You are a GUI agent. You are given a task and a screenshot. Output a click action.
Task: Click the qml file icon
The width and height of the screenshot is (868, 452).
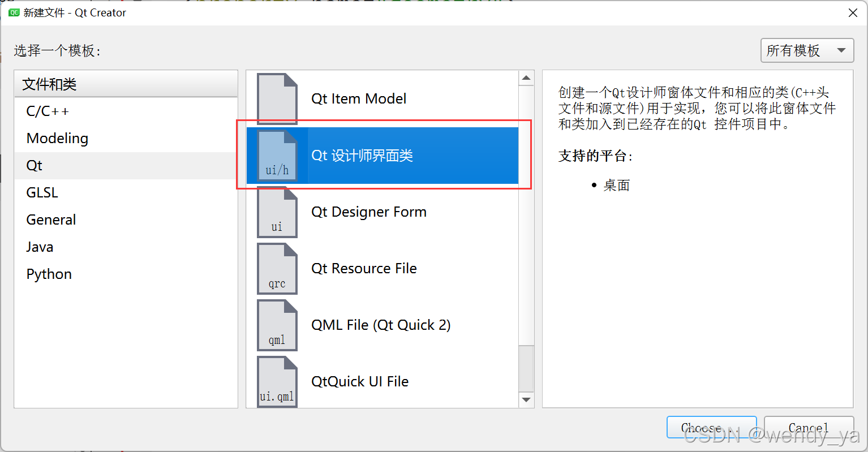pos(277,325)
